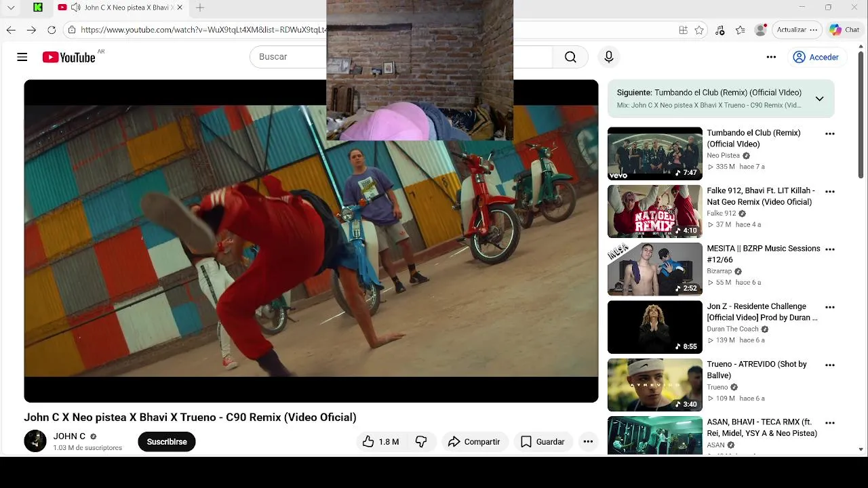View site information icon in address bar
The width and height of the screenshot is (868, 488).
coord(72,30)
